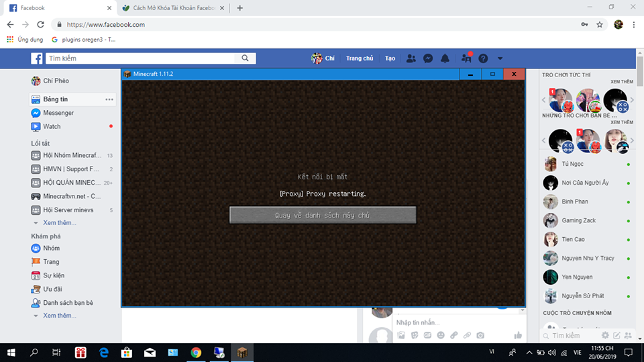Attach a photo in chat box
The height and width of the screenshot is (362, 644).
401,335
